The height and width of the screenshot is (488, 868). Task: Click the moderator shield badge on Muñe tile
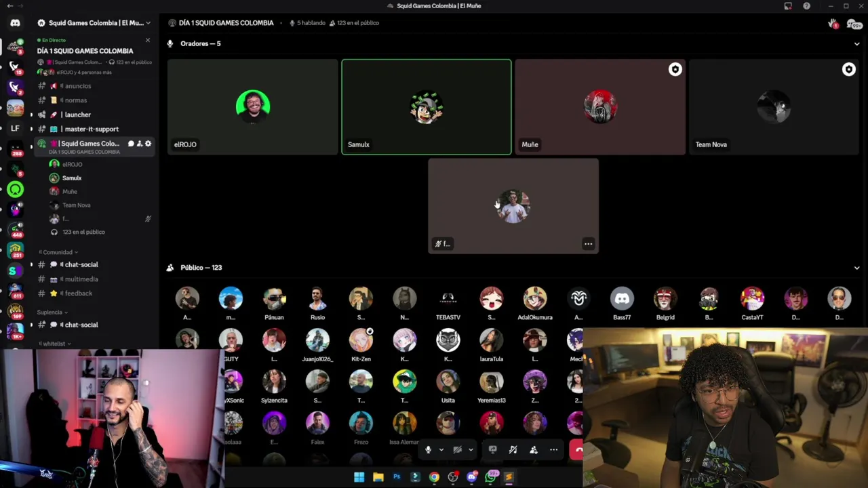pos(675,69)
